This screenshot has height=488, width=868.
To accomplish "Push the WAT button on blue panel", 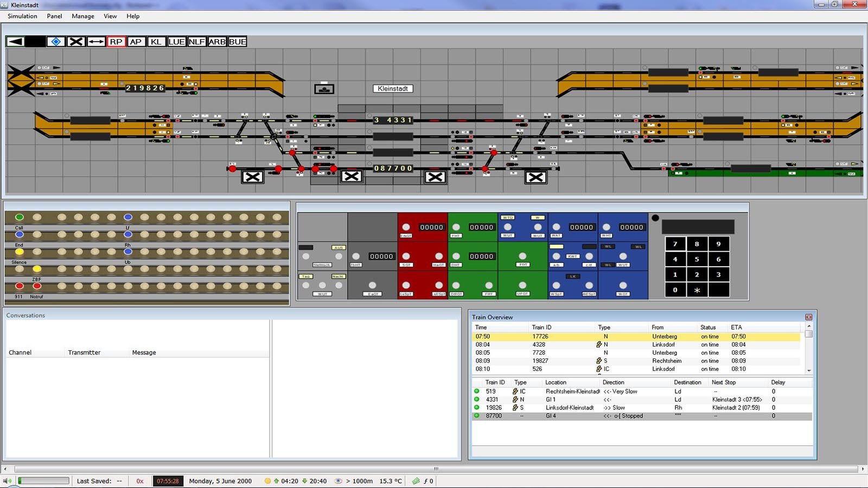I will 556,228.
